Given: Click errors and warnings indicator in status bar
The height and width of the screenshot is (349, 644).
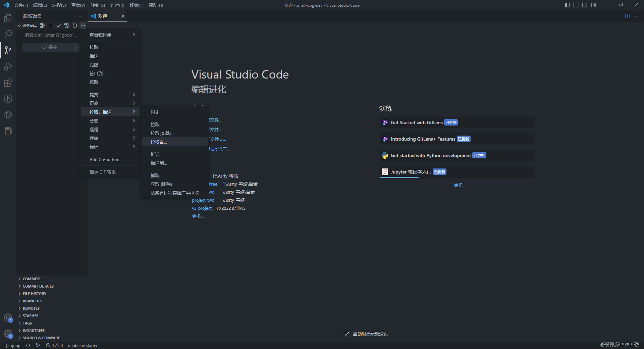Looking at the screenshot, I should point(54,345).
